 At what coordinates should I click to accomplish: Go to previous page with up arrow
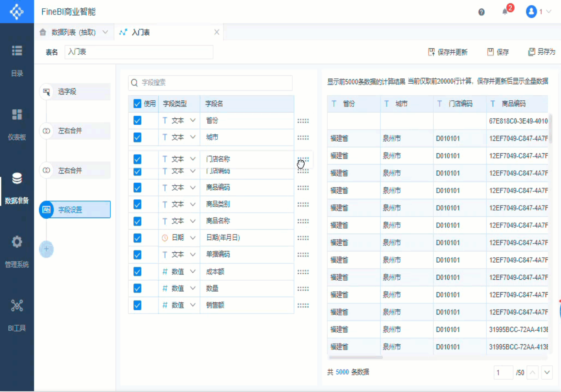pos(532,373)
